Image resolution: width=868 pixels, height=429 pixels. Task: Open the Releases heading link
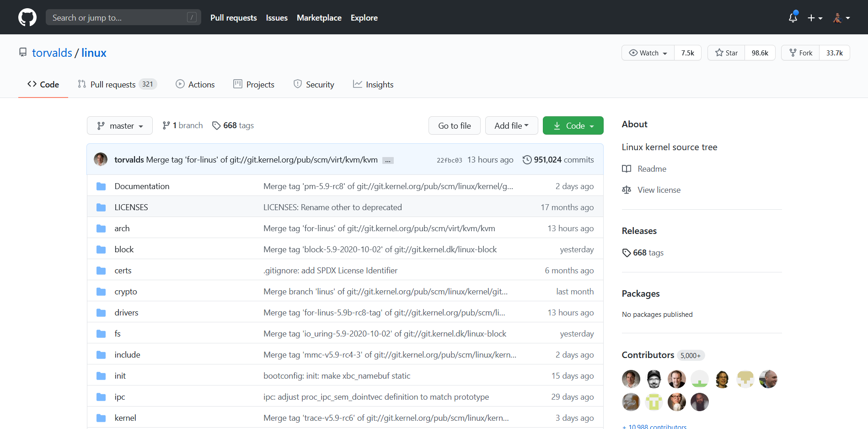639,231
